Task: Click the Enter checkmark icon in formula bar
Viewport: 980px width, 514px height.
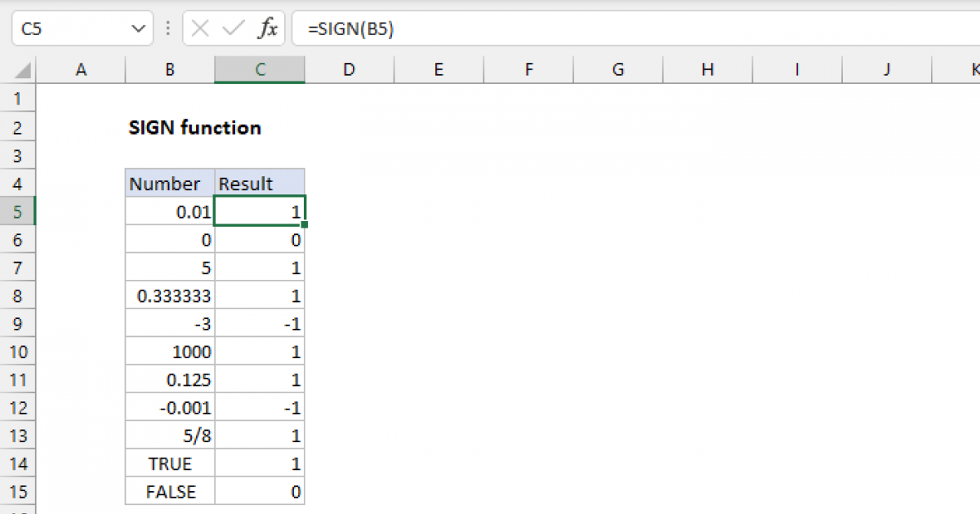Action: pyautogui.click(x=234, y=29)
